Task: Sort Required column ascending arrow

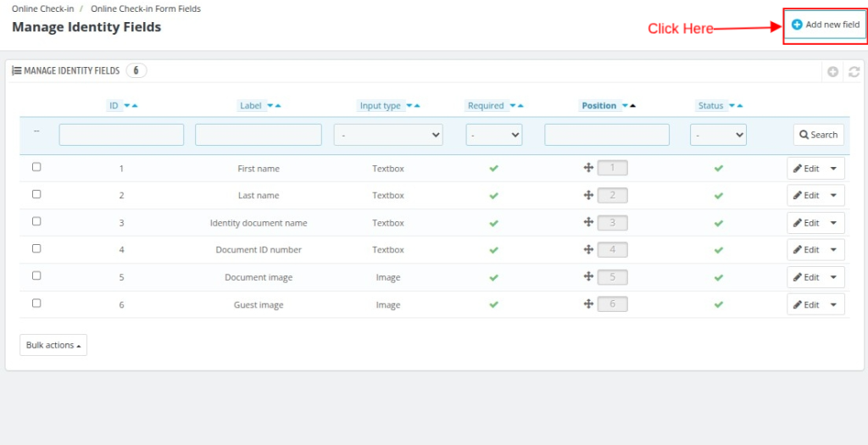Action: point(520,106)
